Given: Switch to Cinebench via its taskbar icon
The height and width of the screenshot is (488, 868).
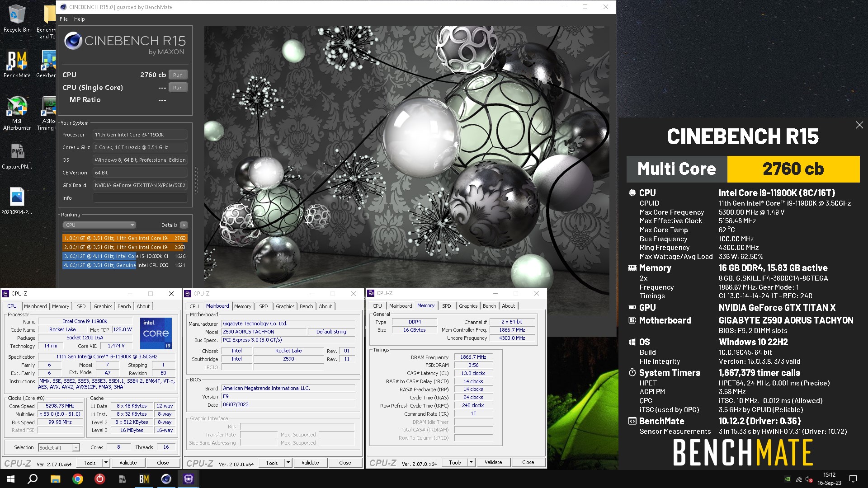Looking at the screenshot, I should (x=166, y=479).
